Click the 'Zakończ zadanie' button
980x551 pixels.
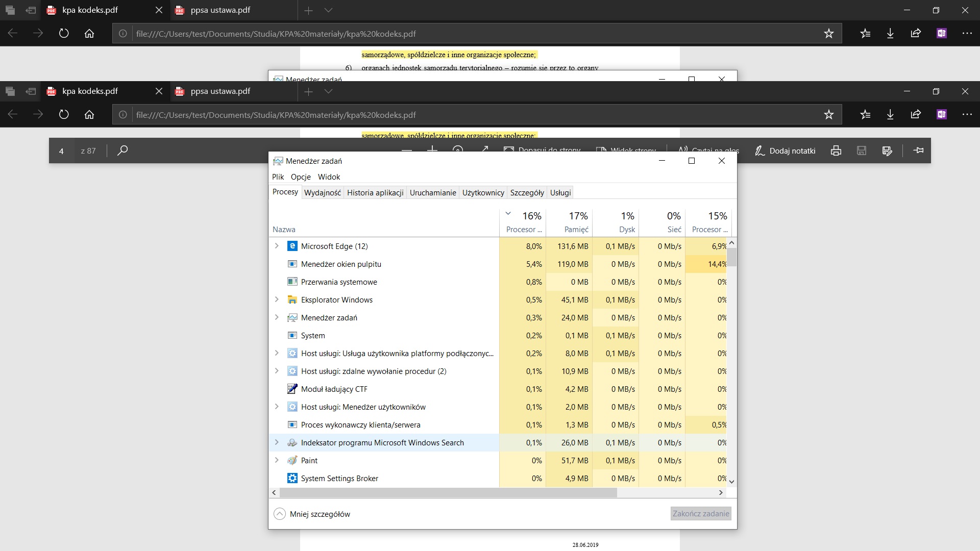point(700,514)
